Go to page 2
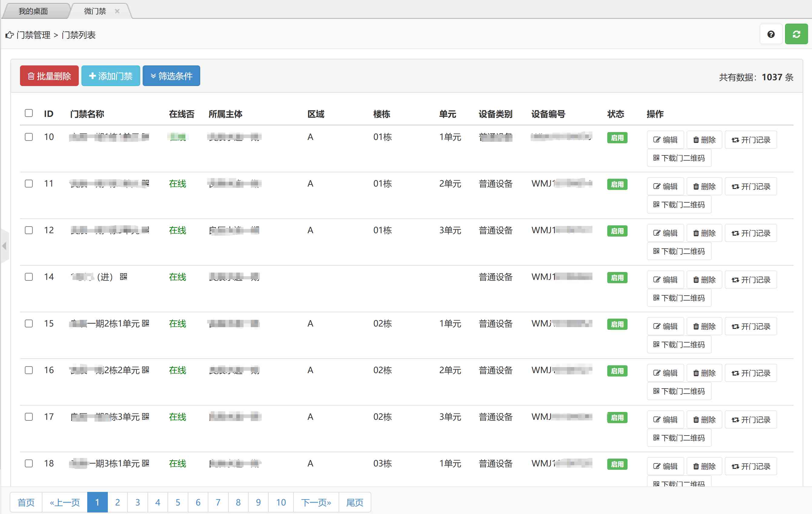Screen dimensions: 812x514 117,502
